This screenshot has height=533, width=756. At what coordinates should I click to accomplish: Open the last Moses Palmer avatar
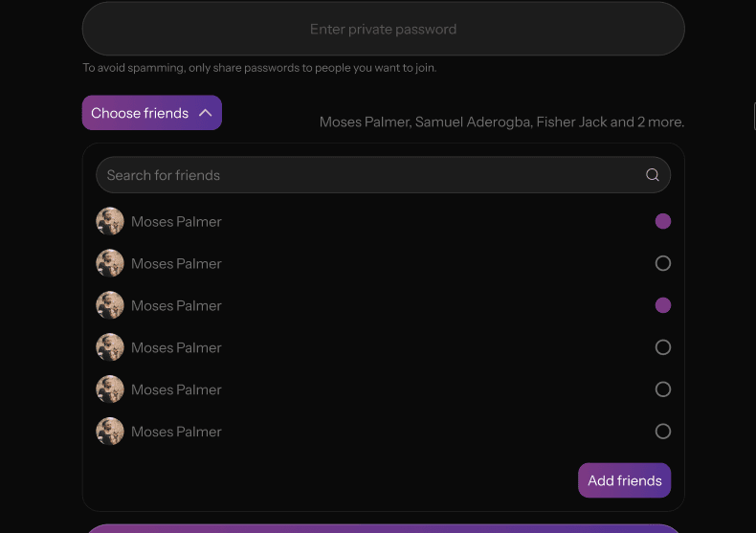click(110, 431)
